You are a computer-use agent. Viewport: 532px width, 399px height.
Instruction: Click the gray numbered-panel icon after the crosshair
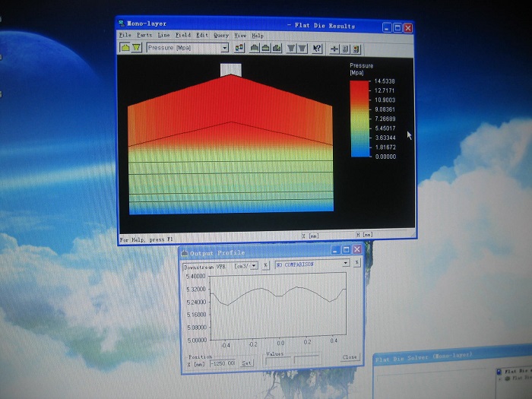point(345,49)
